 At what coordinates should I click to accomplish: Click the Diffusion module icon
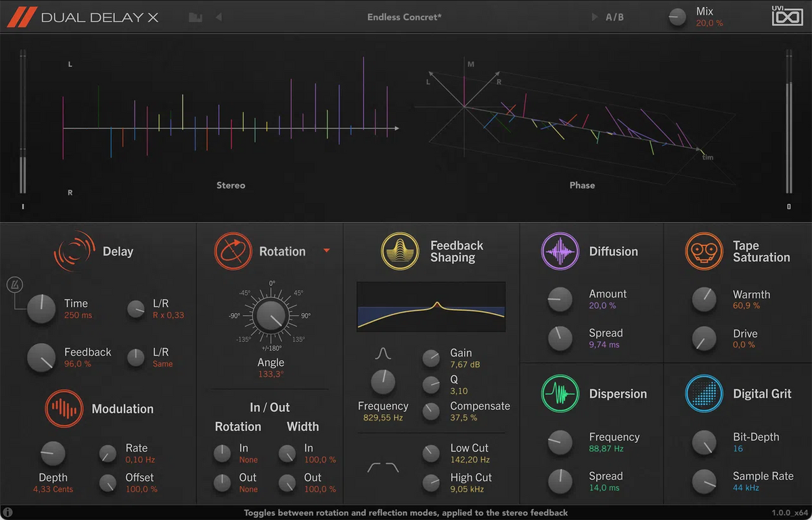pyautogui.click(x=560, y=251)
